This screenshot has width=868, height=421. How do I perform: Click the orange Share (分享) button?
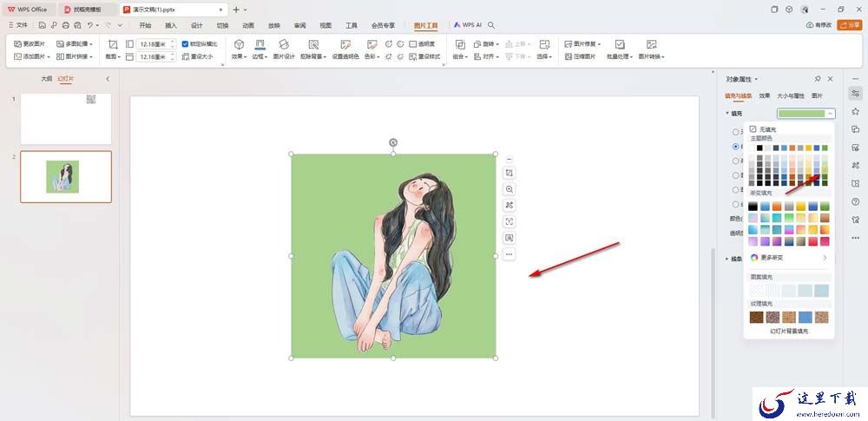850,25
